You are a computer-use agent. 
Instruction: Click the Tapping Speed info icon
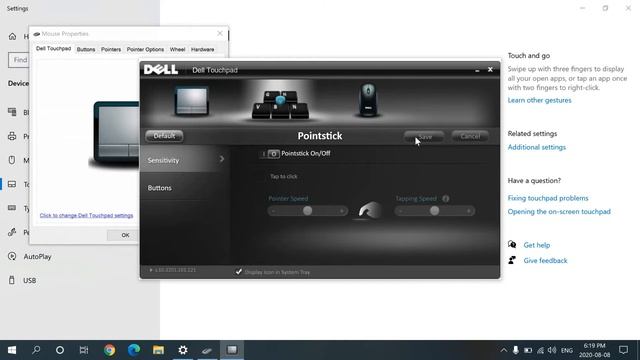(x=446, y=199)
